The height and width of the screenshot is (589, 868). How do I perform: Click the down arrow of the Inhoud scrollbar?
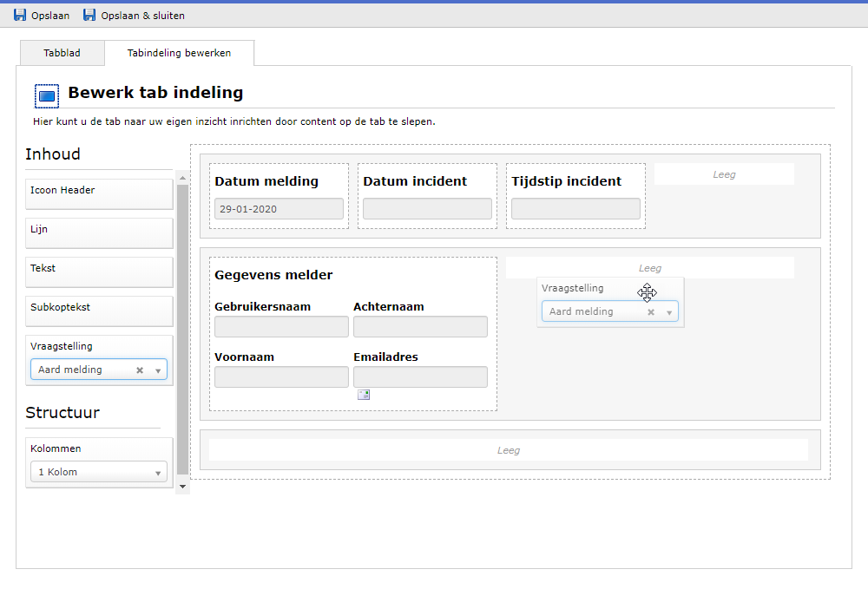[182, 486]
